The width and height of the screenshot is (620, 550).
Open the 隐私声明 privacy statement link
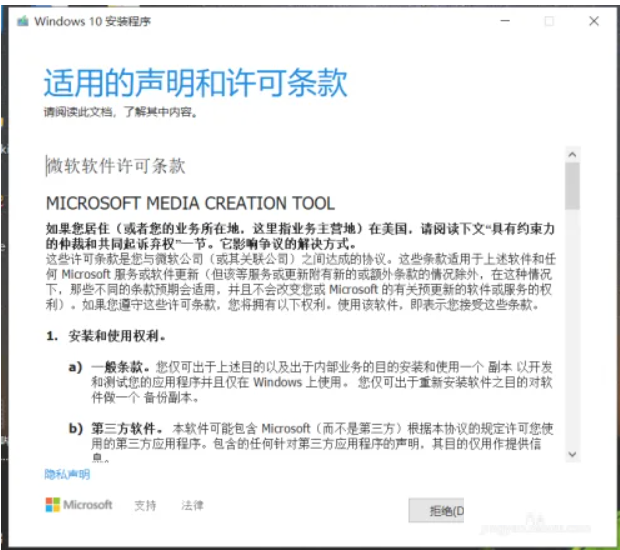pyautogui.click(x=67, y=474)
